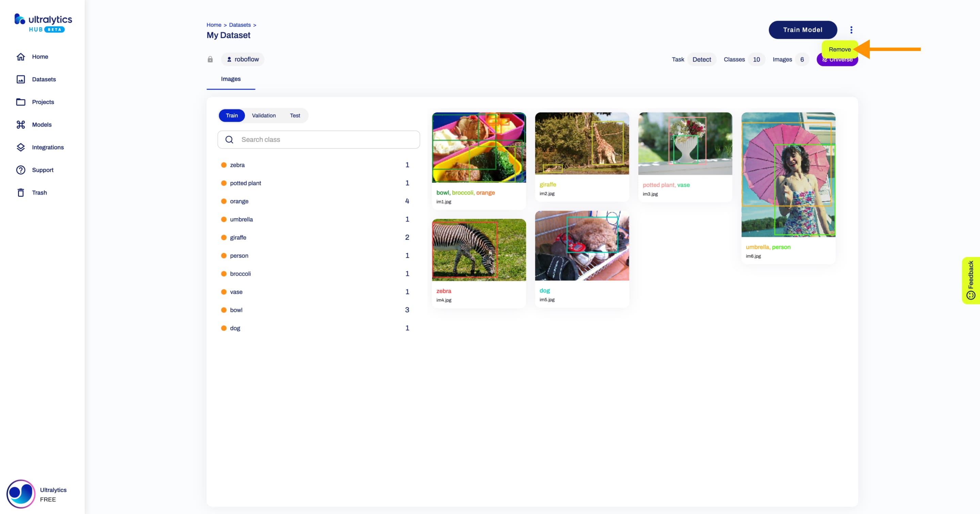Click the Trash sidebar icon
980x514 pixels.
point(21,192)
